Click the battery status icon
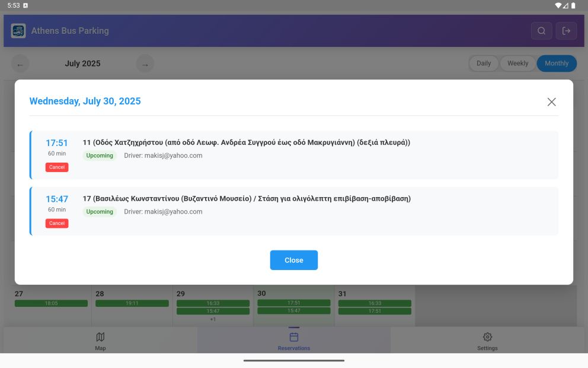Image resolution: width=588 pixels, height=368 pixels. tap(573, 5)
